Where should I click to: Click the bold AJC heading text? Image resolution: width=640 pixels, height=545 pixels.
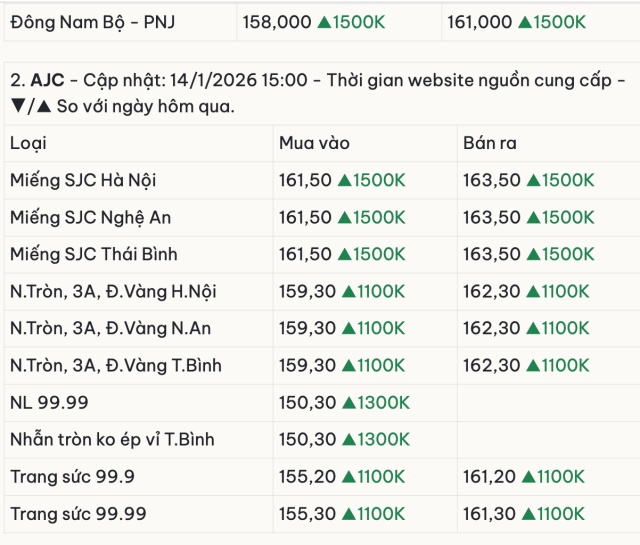(x=48, y=80)
